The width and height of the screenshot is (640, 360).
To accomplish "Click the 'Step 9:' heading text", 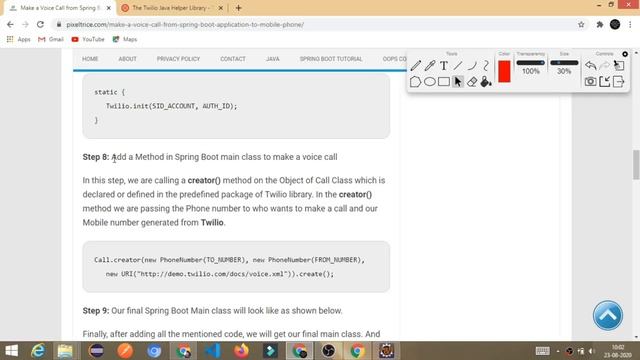I will 96,311.
